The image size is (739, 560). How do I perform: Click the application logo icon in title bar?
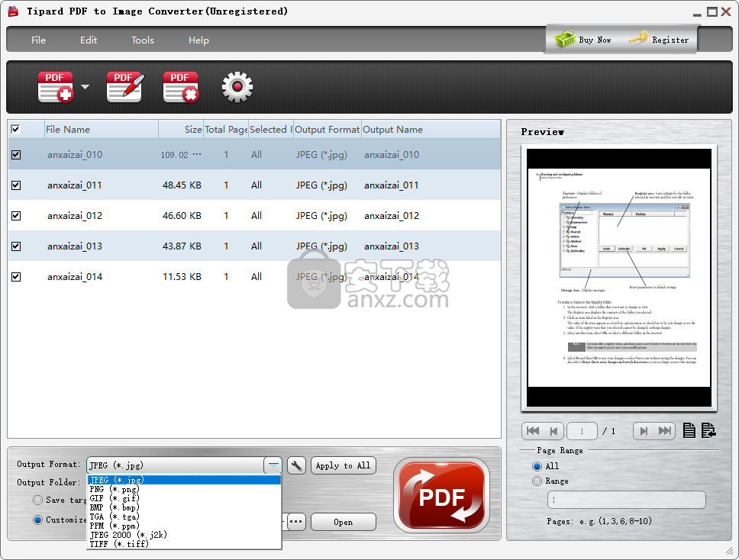[x=13, y=11]
